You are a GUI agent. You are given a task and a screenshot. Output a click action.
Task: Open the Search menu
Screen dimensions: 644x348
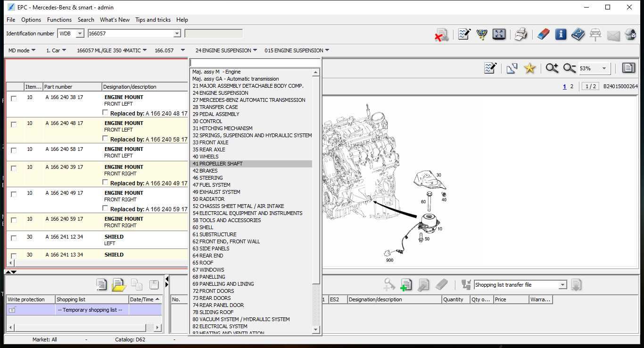click(x=86, y=20)
